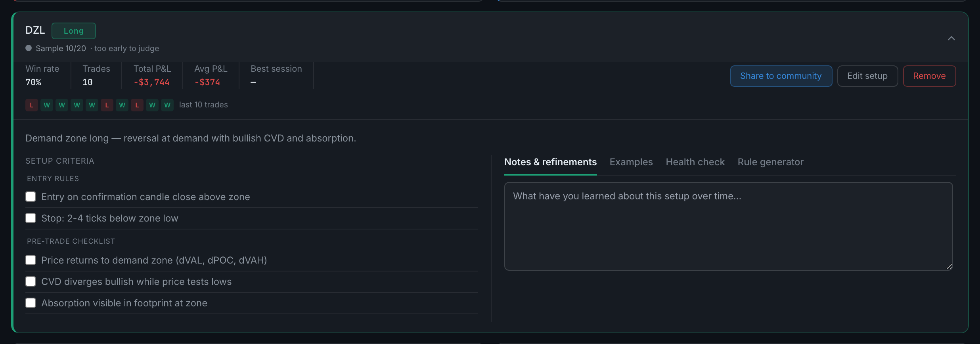Switch to the Examples tab

[631, 162]
